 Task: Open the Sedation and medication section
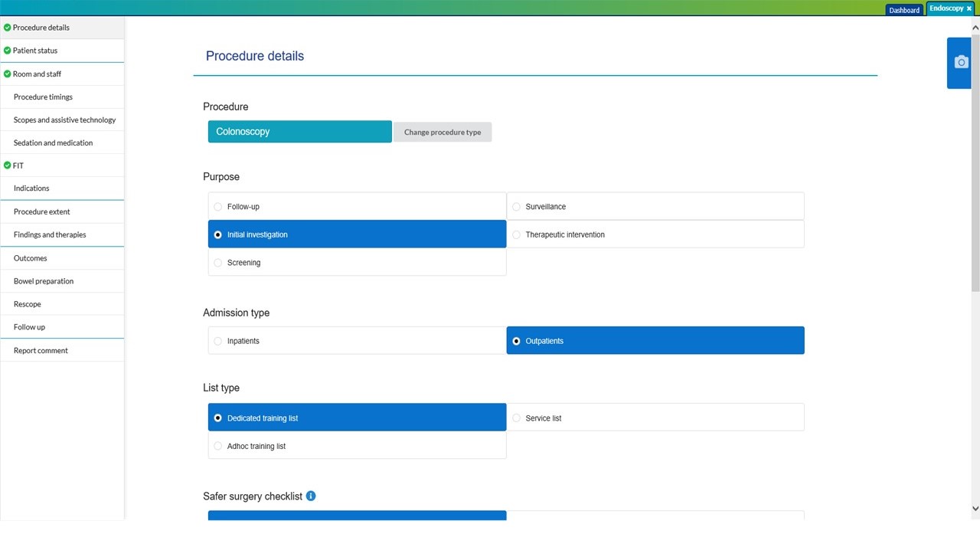(x=53, y=143)
